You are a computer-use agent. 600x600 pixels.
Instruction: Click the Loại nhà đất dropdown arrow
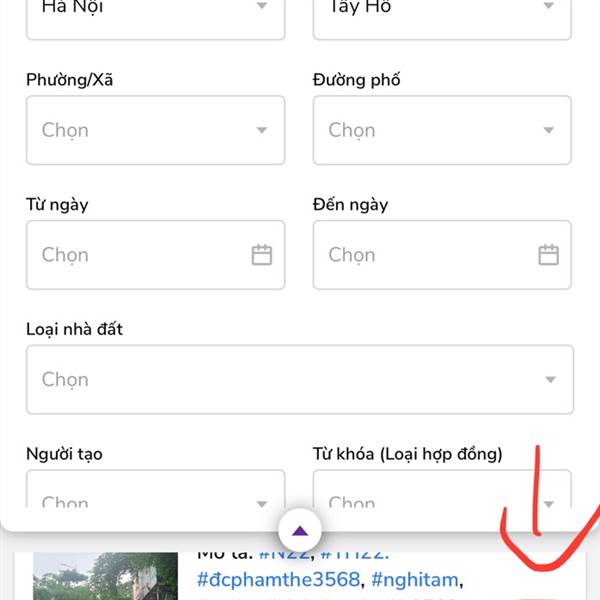pos(550,380)
